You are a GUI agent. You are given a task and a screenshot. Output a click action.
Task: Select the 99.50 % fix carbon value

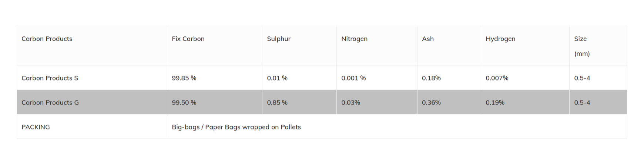(x=184, y=103)
